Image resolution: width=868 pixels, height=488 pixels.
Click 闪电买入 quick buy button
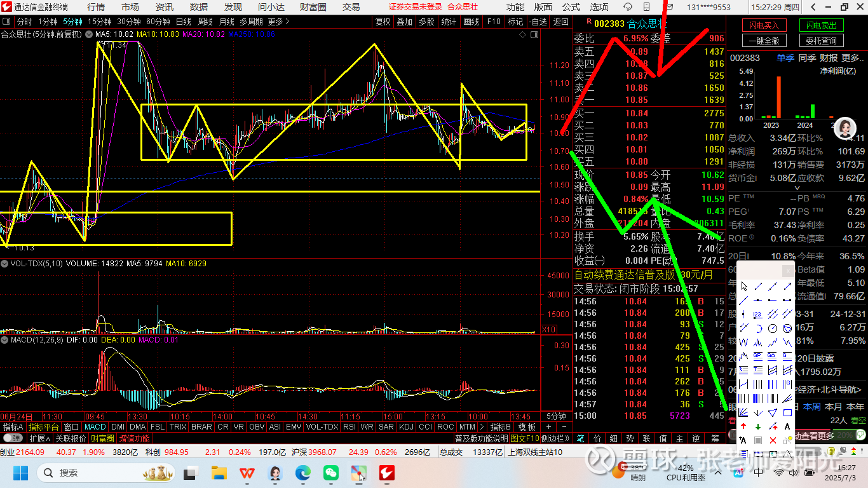(764, 25)
